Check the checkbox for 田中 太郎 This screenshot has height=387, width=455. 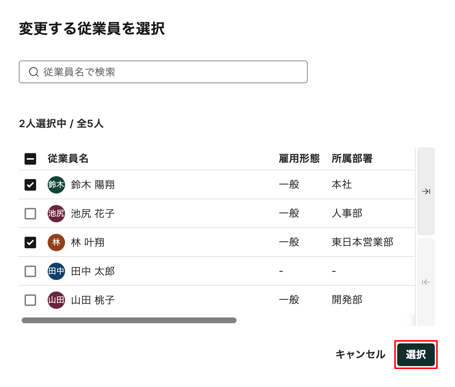coord(30,271)
